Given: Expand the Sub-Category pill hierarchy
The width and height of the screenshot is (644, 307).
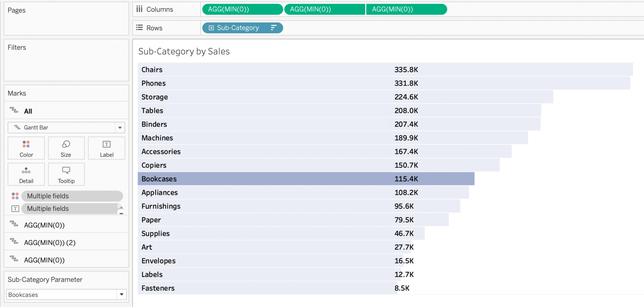Looking at the screenshot, I should (211, 28).
